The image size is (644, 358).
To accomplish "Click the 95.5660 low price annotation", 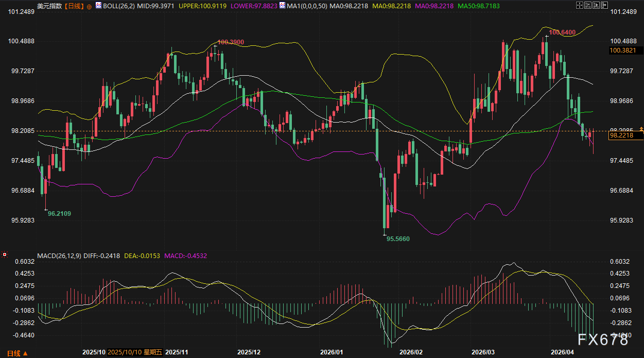I will coord(398,239).
